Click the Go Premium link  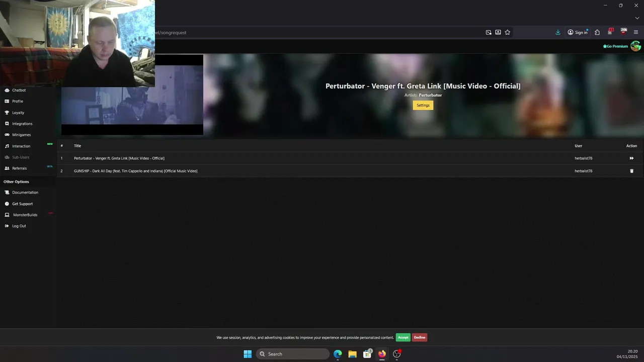click(615, 46)
